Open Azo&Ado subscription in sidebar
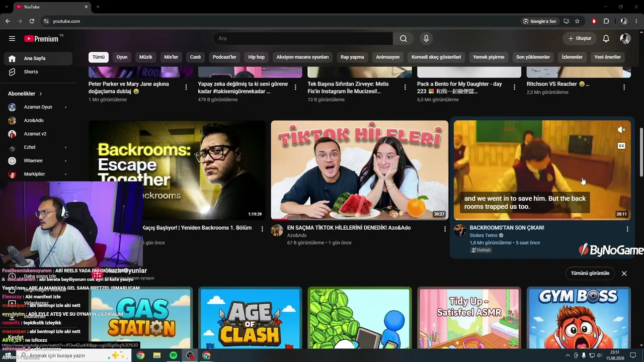Screen dimensions: 644x362 pos(38,121)
